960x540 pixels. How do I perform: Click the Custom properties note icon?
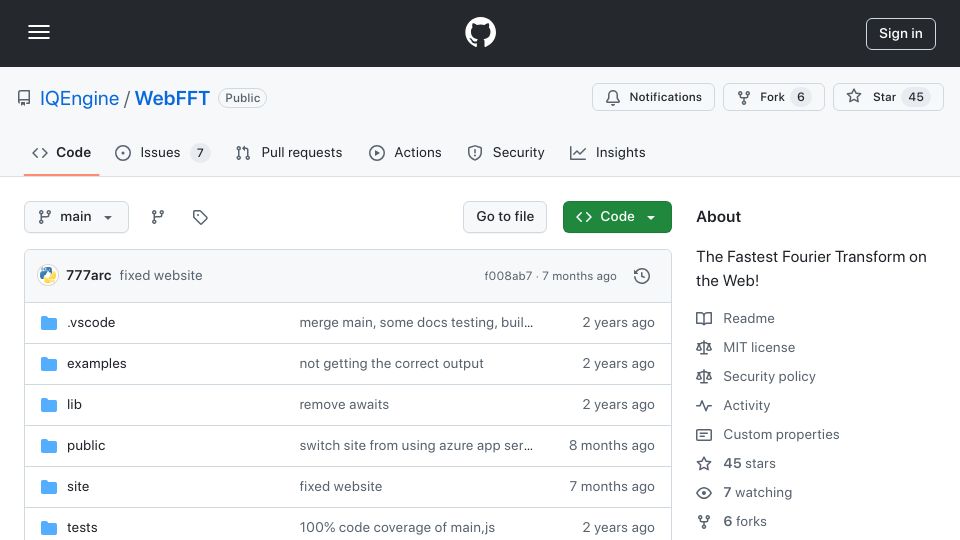point(704,435)
